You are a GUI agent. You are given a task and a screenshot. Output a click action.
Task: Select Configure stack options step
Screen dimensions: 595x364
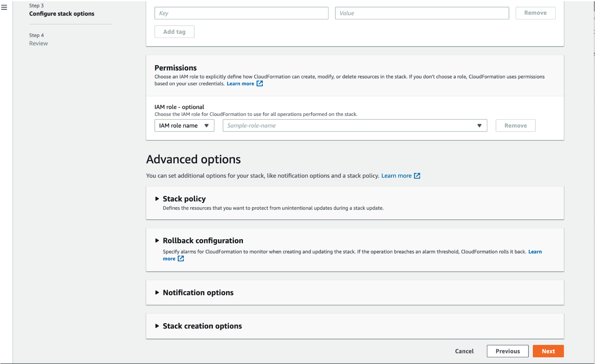point(62,14)
